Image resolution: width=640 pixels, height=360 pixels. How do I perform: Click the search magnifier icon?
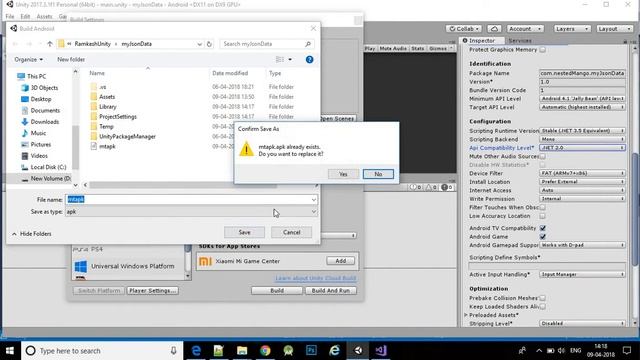coord(308,44)
